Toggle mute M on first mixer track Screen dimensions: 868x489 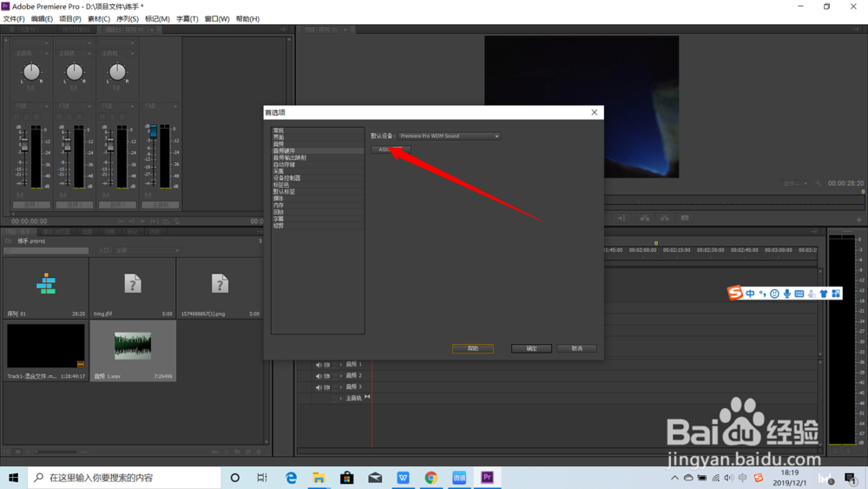click(17, 116)
